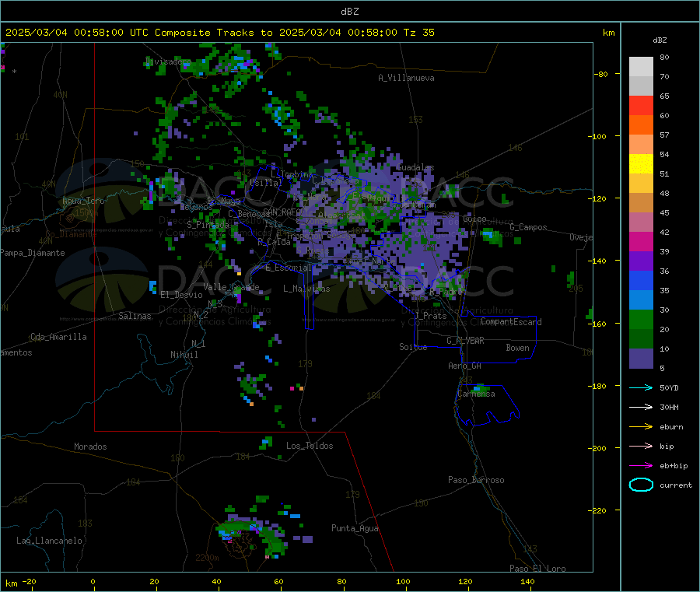Click the Paso_Barroso map label
The width and height of the screenshot is (700, 592).
tap(476, 480)
